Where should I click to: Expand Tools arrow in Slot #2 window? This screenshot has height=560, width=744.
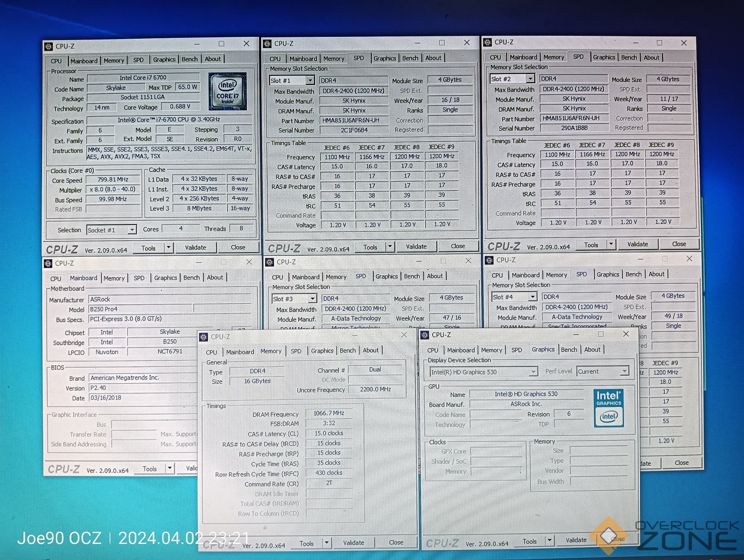pyautogui.click(x=611, y=245)
